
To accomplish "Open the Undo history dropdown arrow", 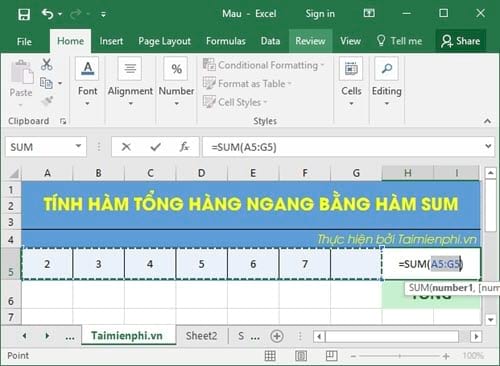I will click(x=60, y=14).
